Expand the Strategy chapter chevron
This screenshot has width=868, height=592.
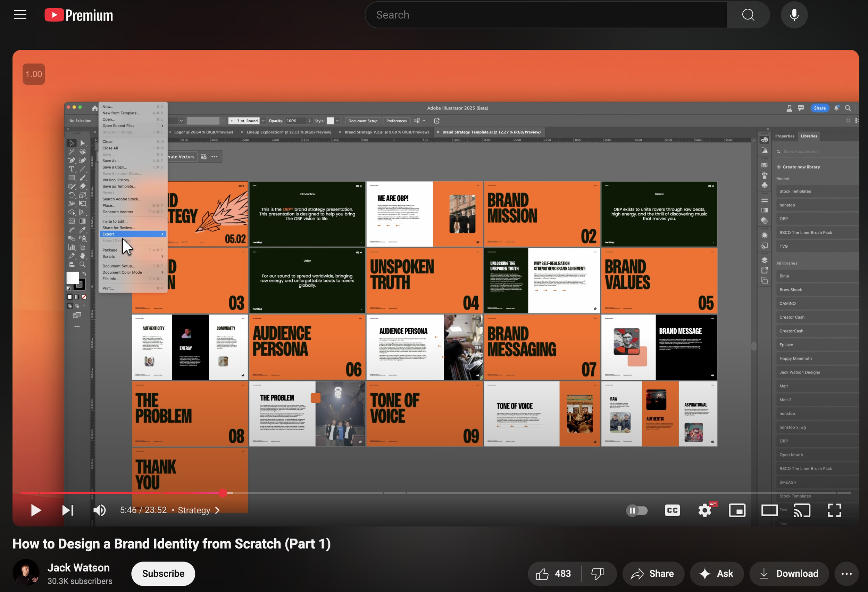point(217,510)
